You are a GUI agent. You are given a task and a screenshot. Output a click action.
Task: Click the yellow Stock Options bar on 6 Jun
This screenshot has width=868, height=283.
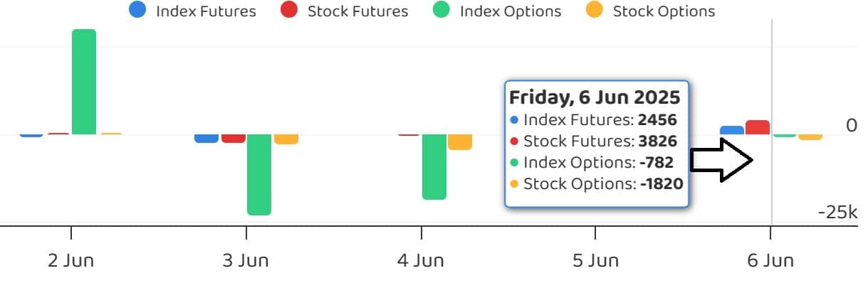tap(810, 137)
